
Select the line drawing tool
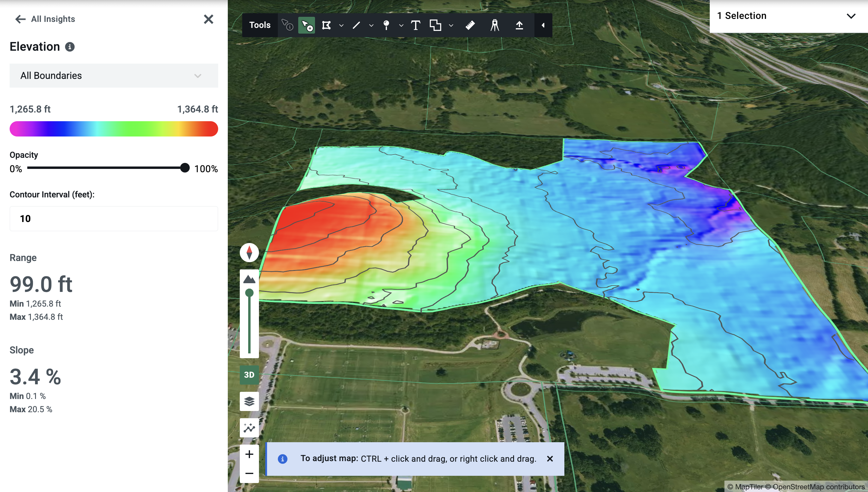pyautogui.click(x=356, y=25)
